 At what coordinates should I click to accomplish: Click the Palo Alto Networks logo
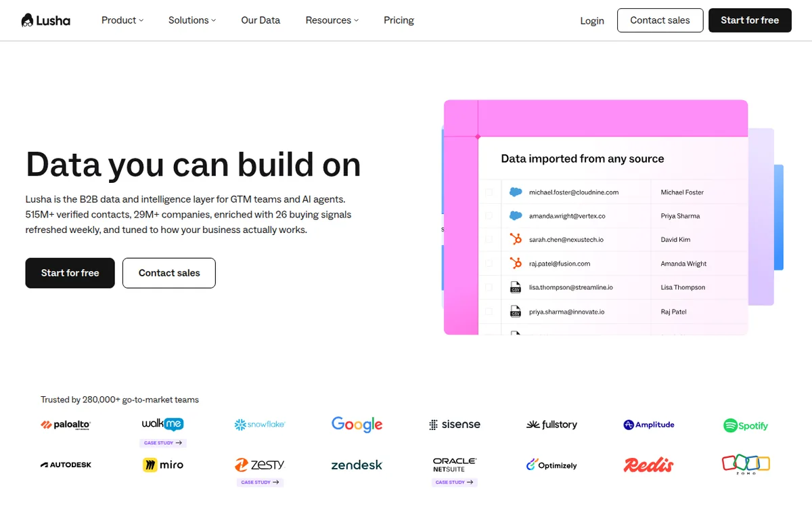click(66, 425)
